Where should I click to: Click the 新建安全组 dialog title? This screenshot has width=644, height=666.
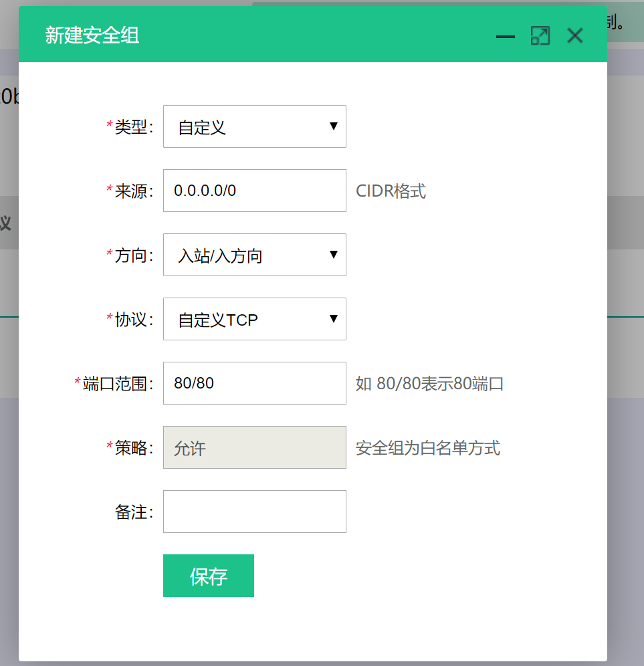(92, 35)
